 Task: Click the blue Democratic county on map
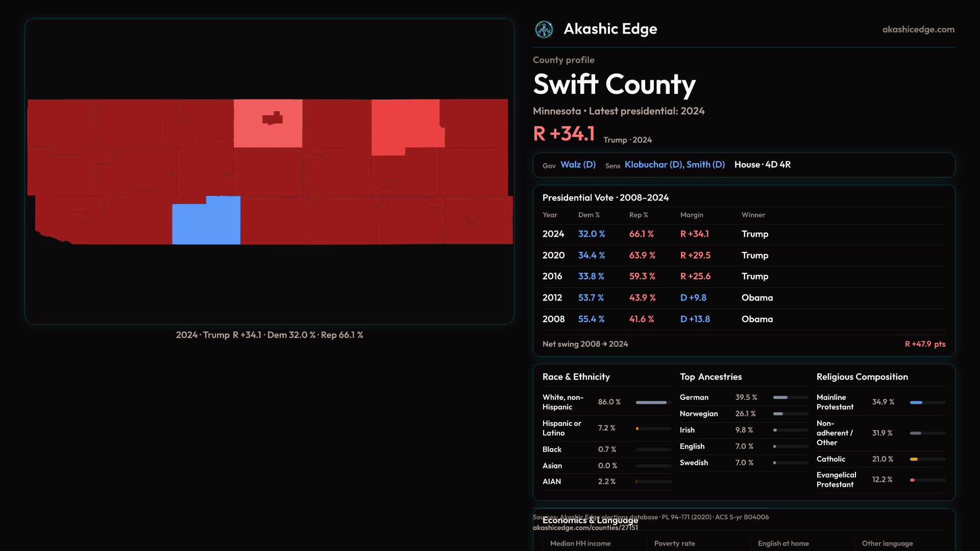pos(206,222)
